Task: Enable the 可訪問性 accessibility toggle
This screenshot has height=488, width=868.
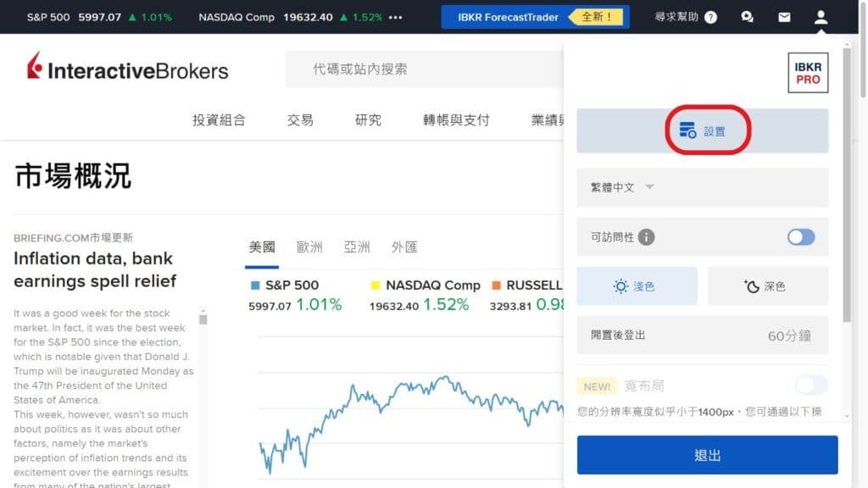Action: coord(800,237)
